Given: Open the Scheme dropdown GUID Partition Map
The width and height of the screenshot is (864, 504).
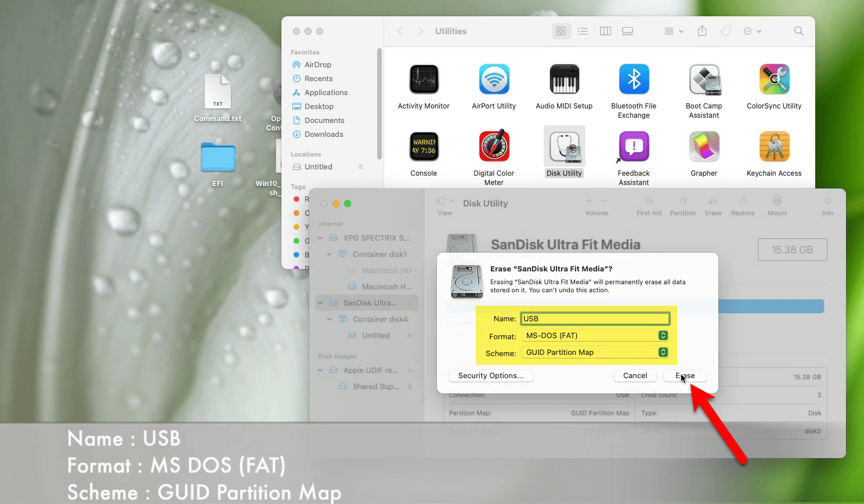Looking at the screenshot, I should pyautogui.click(x=595, y=352).
